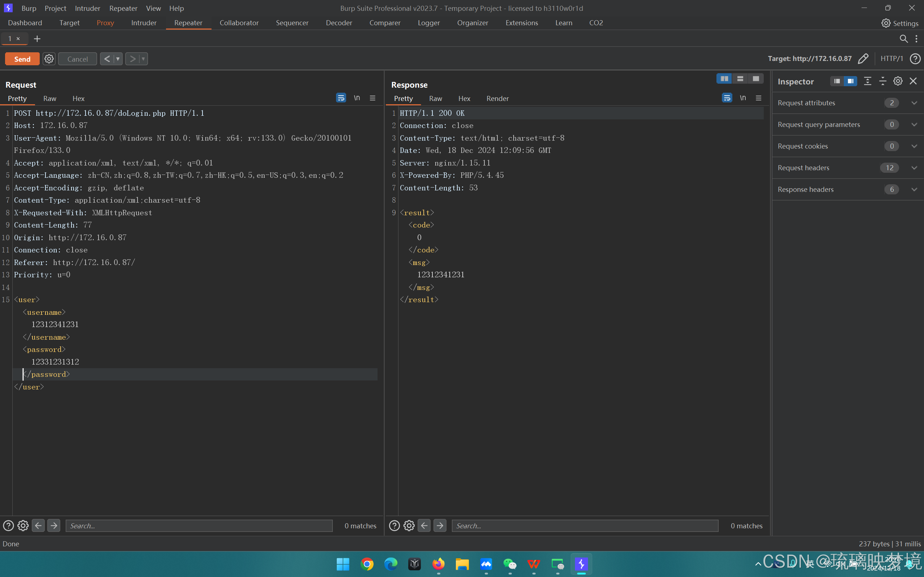The image size is (924, 577).
Task: Expand Request headers section
Action: (914, 168)
